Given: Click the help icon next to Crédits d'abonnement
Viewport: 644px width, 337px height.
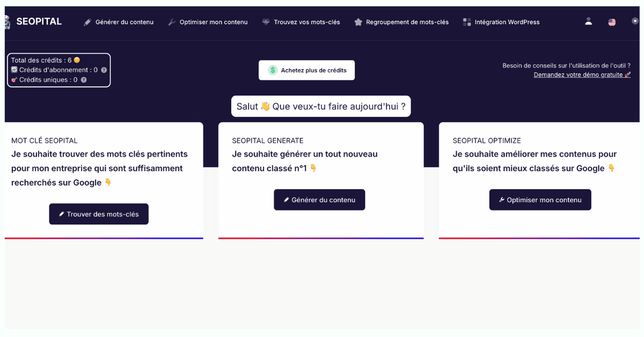Looking at the screenshot, I should (x=104, y=70).
